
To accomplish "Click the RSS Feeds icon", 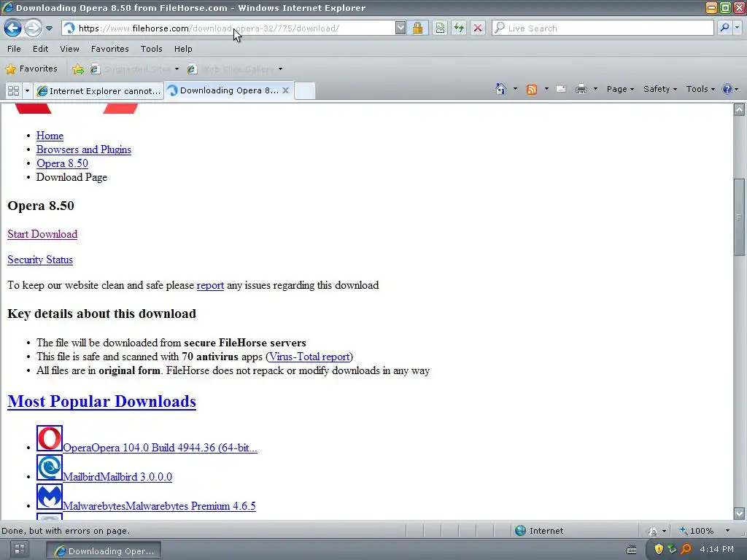I will (x=532, y=89).
